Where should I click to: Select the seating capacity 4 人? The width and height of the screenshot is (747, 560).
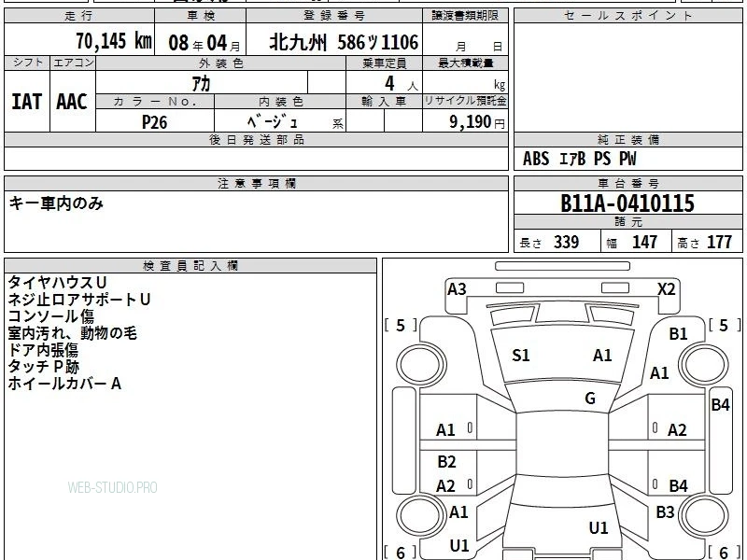point(401,84)
